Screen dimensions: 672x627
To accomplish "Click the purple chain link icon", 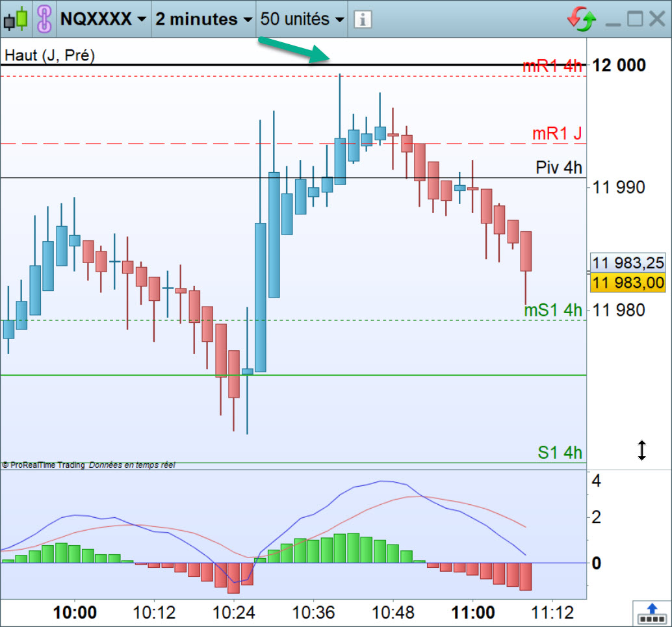I will 44,19.
